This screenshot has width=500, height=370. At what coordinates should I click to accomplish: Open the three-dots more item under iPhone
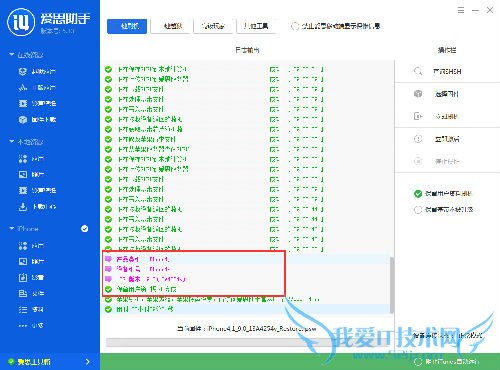click(31, 325)
